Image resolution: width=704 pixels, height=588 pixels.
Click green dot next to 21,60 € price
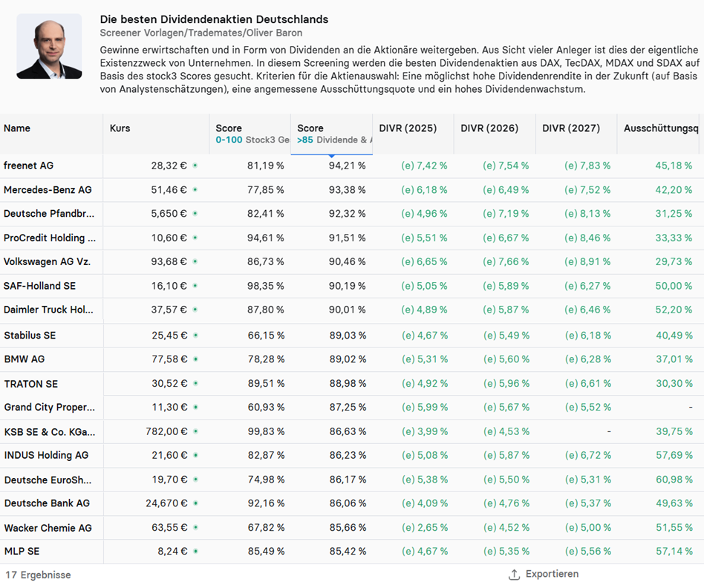coord(195,455)
